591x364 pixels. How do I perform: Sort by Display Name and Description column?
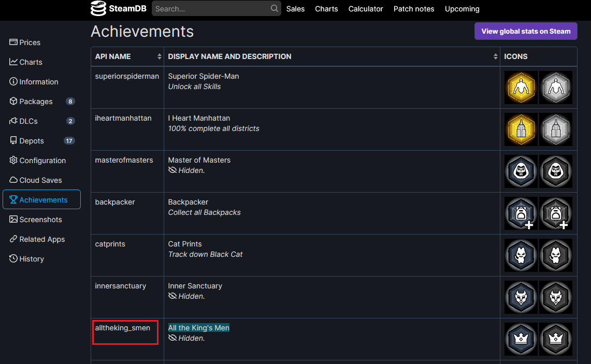(332, 56)
